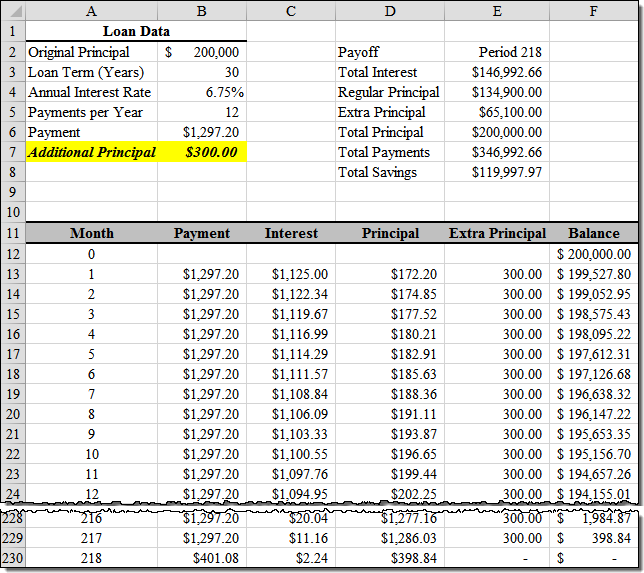Click the 'Extra Principal' label in row 5
The width and height of the screenshot is (644, 573).
390,112
